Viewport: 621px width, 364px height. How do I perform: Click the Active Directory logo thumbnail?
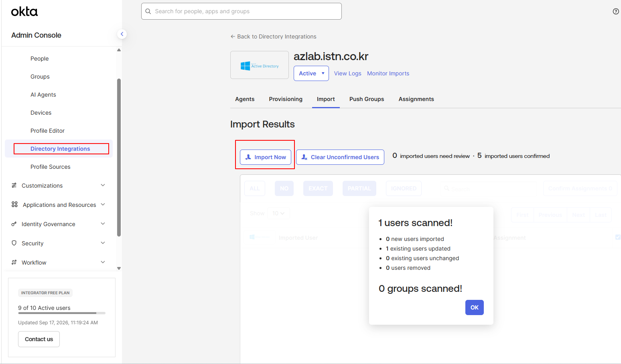pyautogui.click(x=260, y=65)
